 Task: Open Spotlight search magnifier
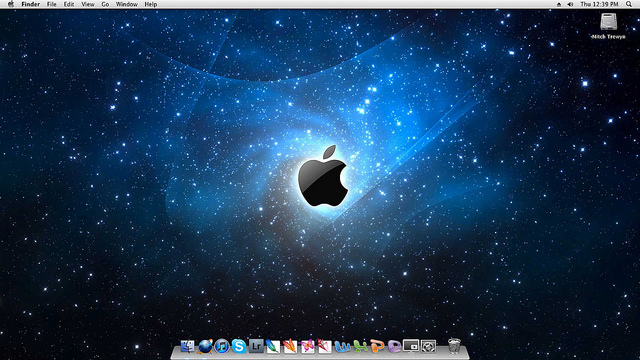[x=629, y=4]
